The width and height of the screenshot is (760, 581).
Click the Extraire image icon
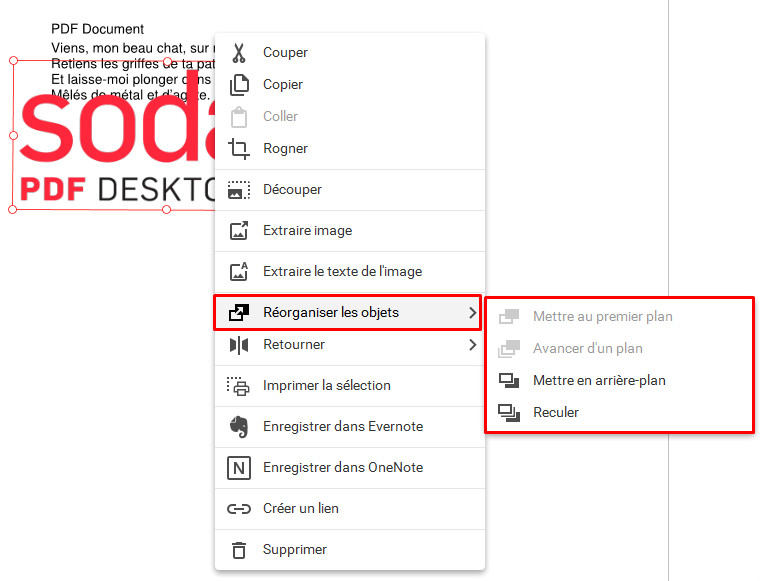(239, 231)
